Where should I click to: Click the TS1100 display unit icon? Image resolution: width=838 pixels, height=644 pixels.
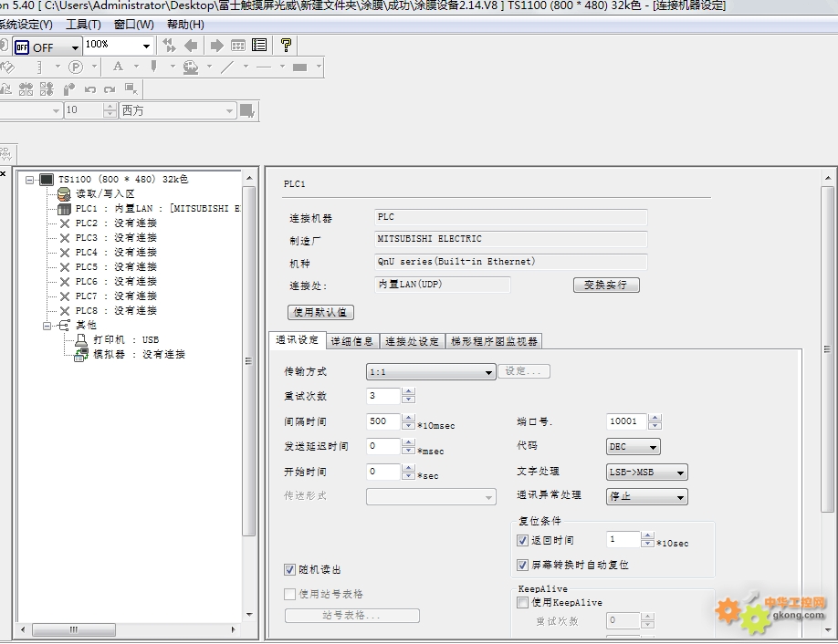(47, 180)
